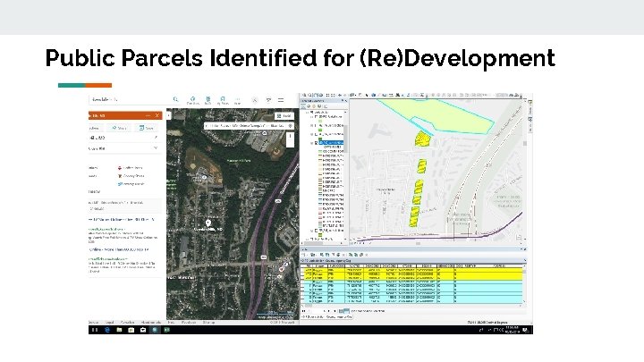This screenshot has width=644, height=362.
Task: Switch Table of Contents to List By Selection
Action: (x=319, y=105)
